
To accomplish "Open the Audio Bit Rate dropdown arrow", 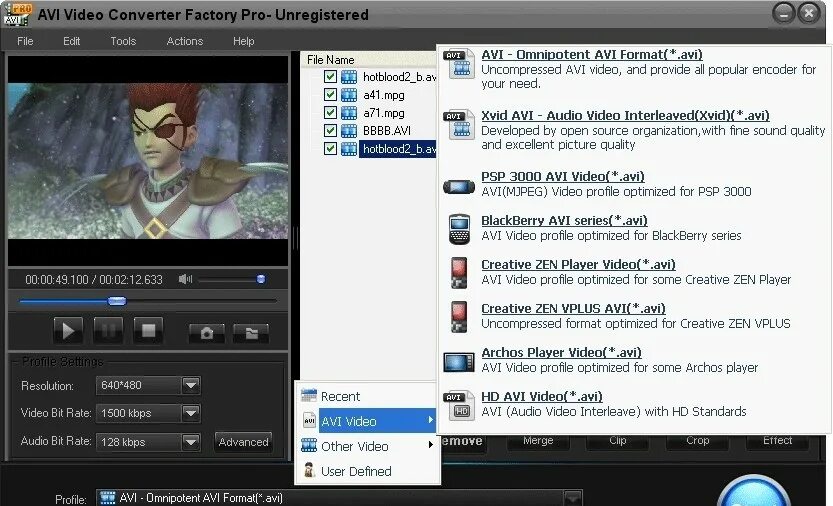I will [191, 442].
